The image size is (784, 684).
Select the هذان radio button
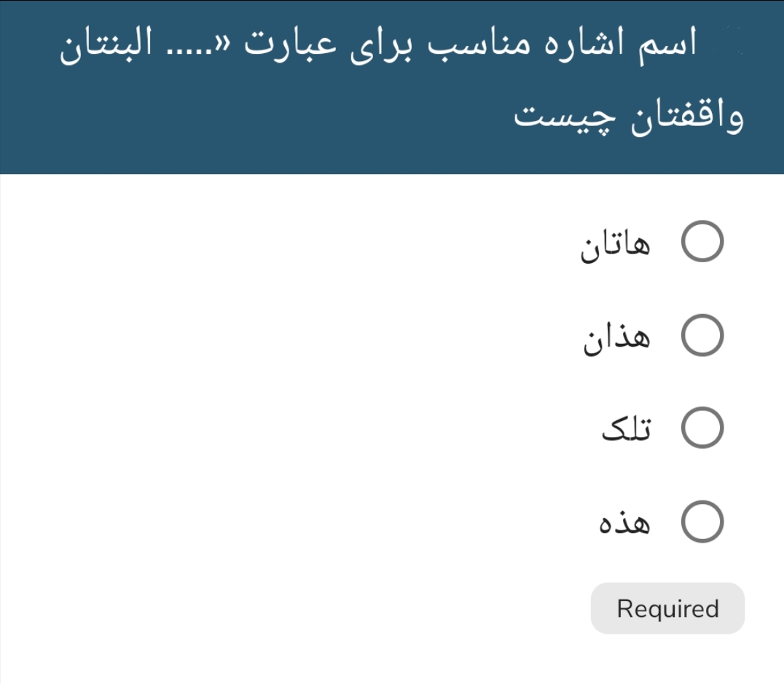pyautogui.click(x=704, y=335)
